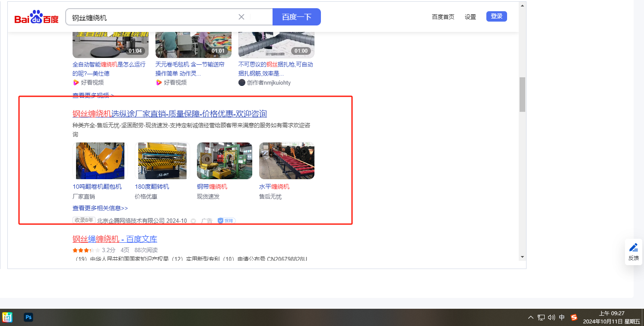Open the image viewer taskbar icon
The image size is (644, 326).
point(8,317)
